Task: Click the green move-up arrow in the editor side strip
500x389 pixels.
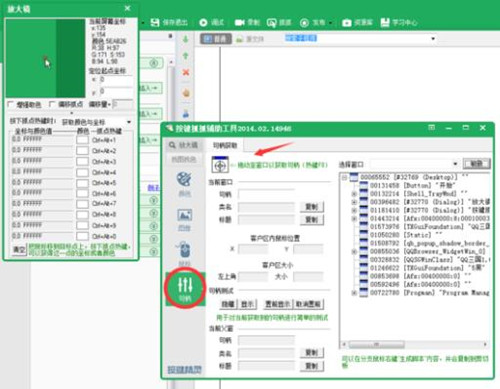Action: (x=186, y=56)
